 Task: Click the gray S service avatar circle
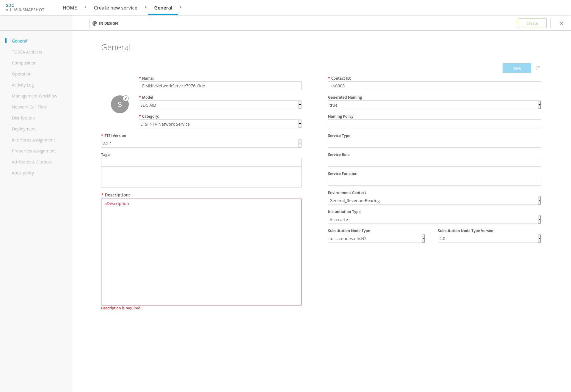click(x=120, y=105)
